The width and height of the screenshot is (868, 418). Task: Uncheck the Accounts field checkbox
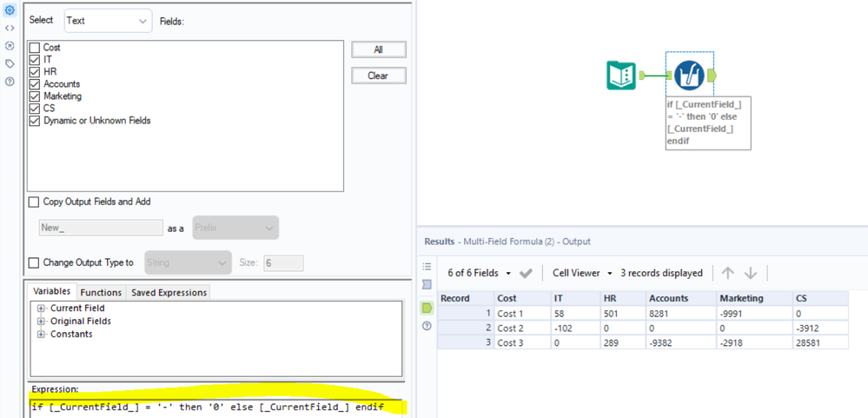[x=35, y=84]
